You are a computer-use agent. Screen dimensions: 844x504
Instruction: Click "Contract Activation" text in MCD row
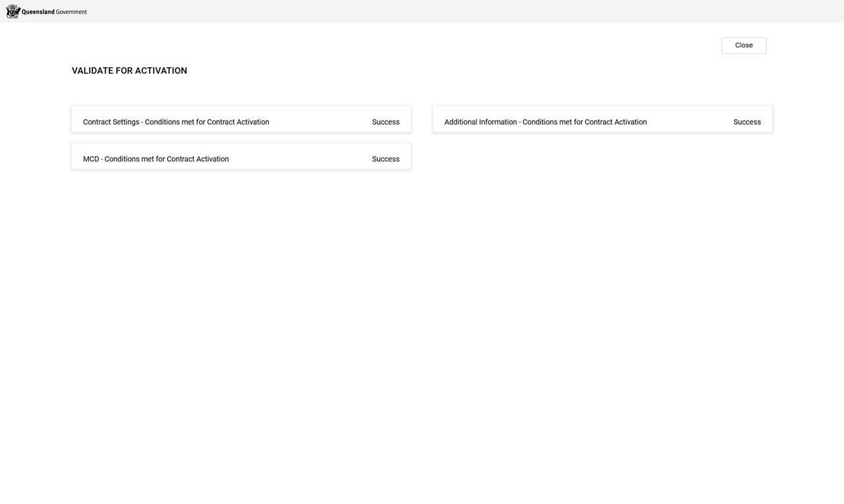pos(198,159)
